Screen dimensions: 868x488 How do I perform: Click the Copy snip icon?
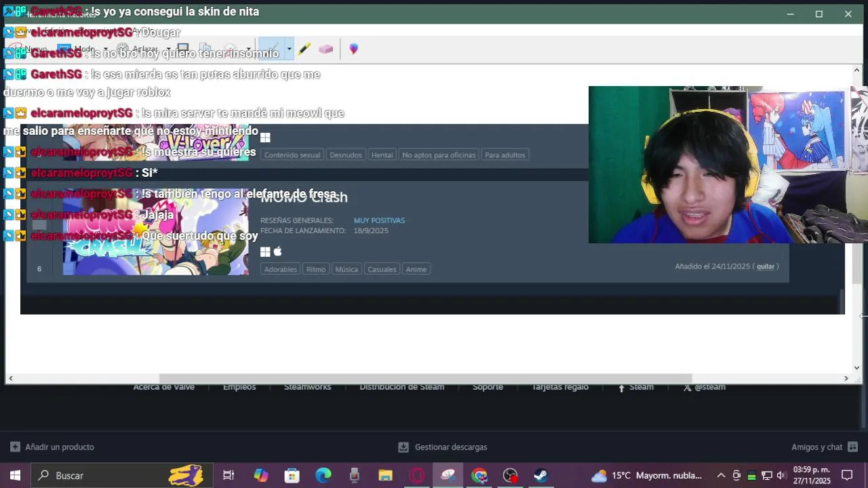tap(205, 49)
